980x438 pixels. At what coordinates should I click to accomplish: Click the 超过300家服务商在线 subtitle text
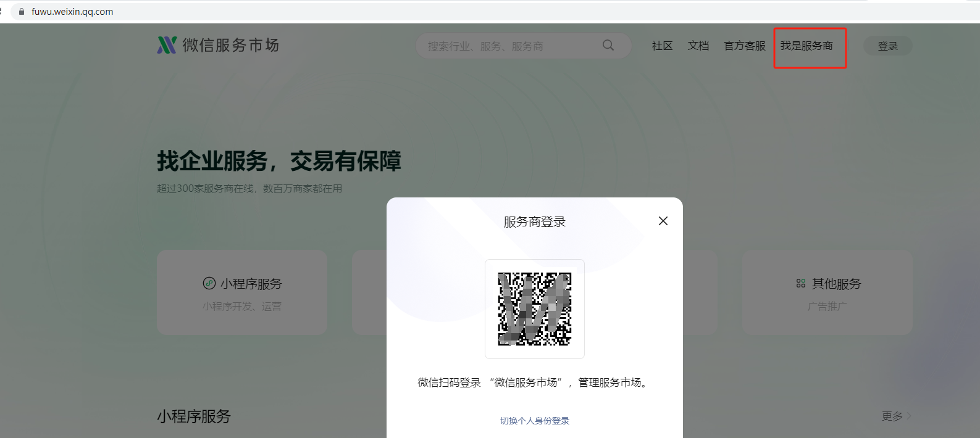249,188
